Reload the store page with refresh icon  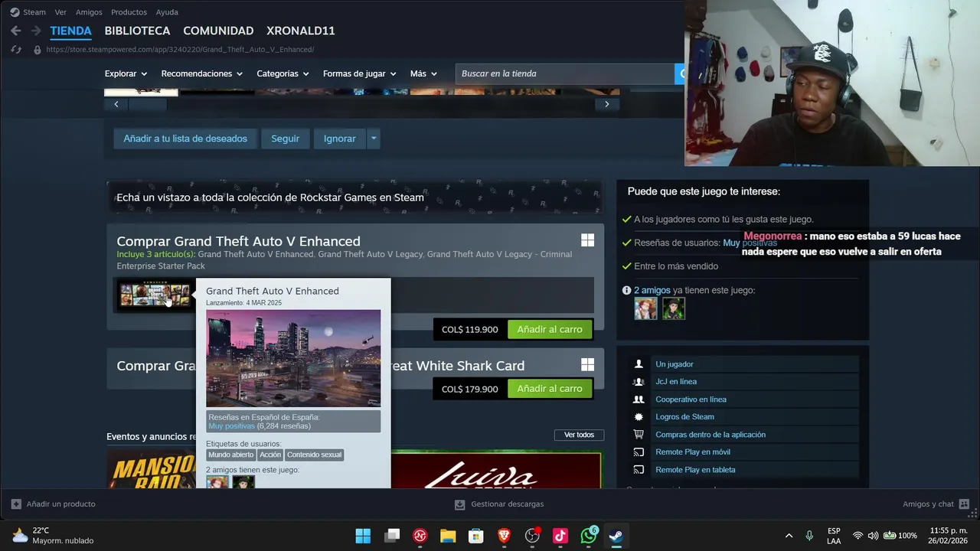click(x=16, y=50)
